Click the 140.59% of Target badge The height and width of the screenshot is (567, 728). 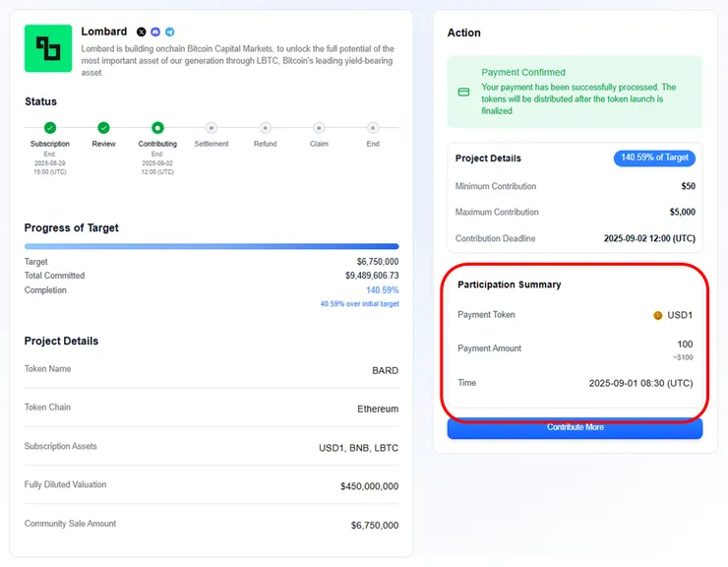[x=655, y=157]
